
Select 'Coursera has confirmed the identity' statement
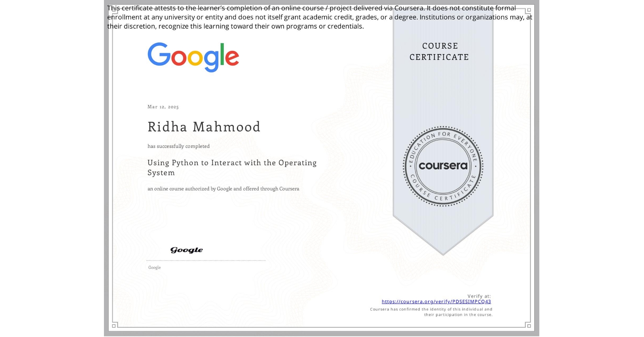[x=431, y=312]
